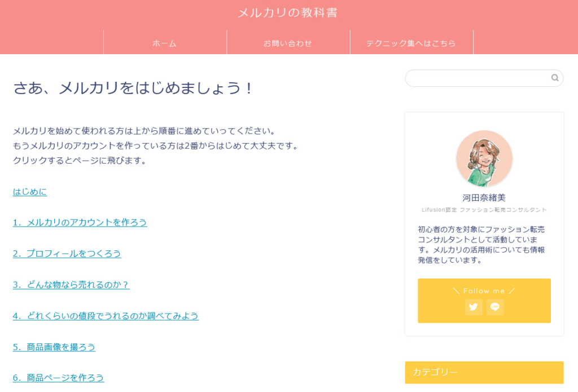Click the yellow Follow me box
Screen dimensions: 578x392
click(484, 301)
